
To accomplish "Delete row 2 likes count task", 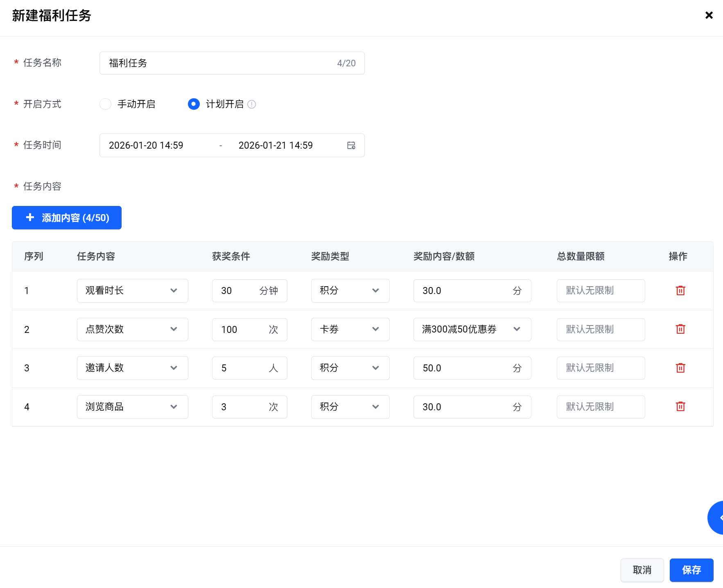I will pos(680,329).
